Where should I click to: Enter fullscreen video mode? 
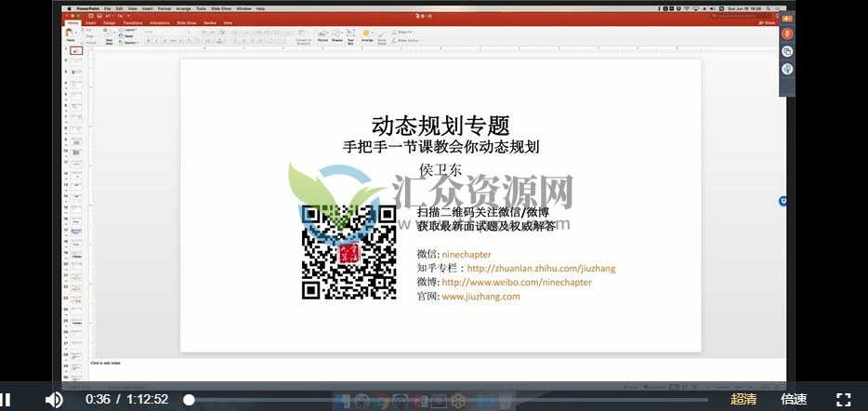tap(843, 399)
